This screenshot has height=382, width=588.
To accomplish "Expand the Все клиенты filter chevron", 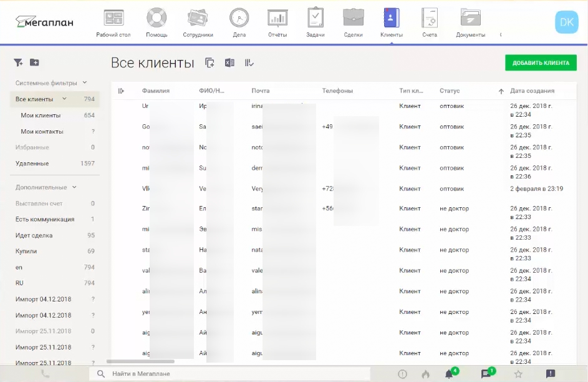I will tap(64, 99).
